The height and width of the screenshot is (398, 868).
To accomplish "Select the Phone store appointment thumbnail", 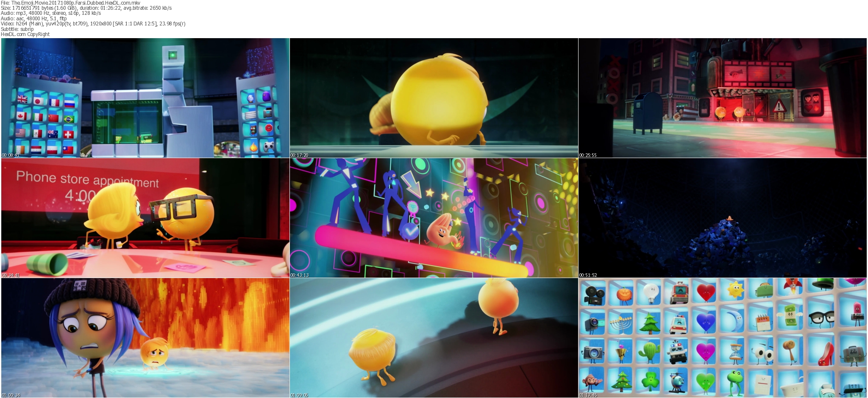I will [x=145, y=218].
